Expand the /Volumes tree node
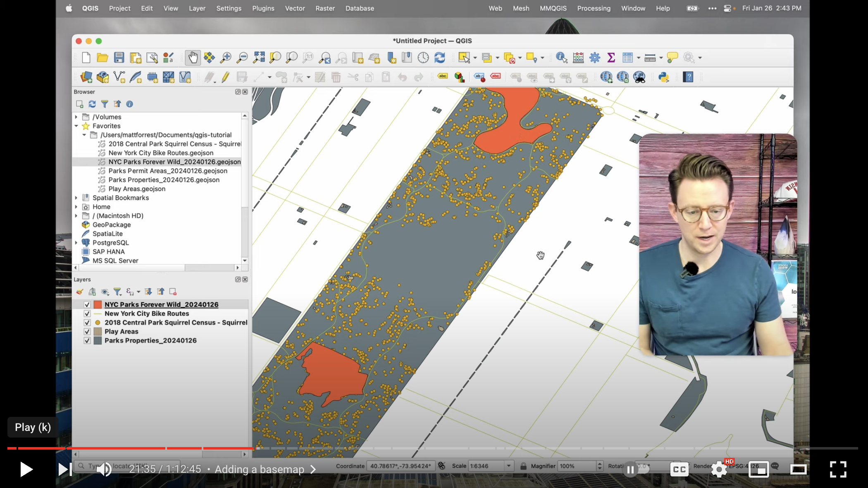 click(76, 117)
